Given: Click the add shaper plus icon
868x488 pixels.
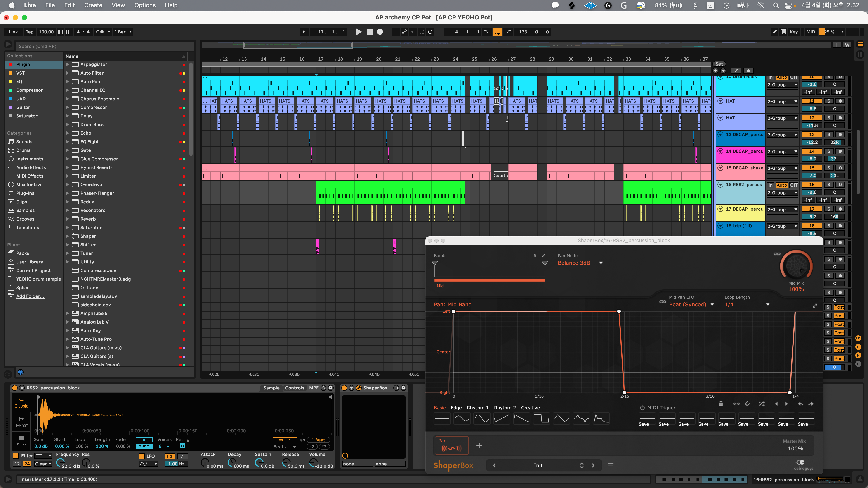Looking at the screenshot, I should [479, 446].
